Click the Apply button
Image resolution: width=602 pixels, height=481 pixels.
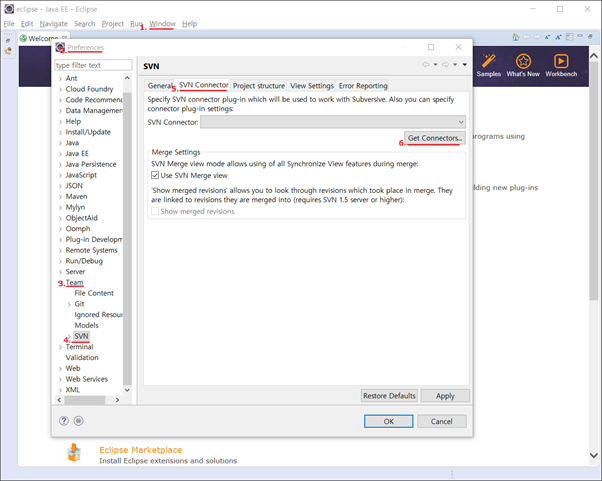(445, 396)
